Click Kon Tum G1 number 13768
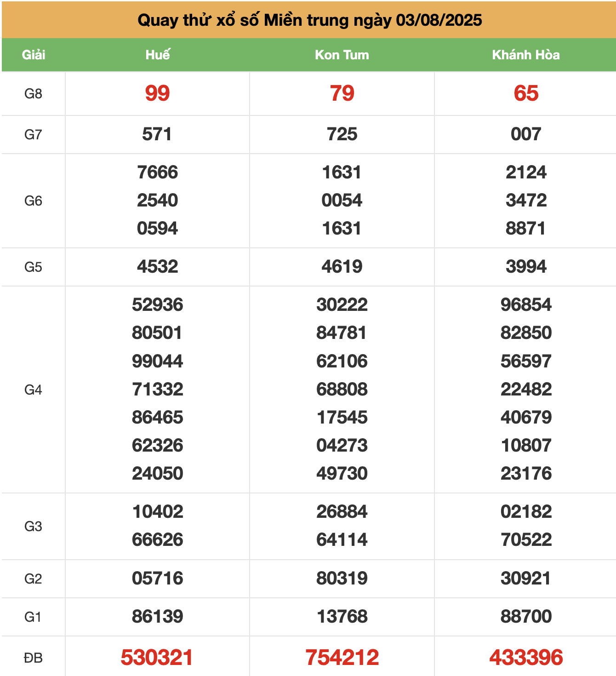This screenshot has height=676, width=616. pyautogui.click(x=342, y=617)
